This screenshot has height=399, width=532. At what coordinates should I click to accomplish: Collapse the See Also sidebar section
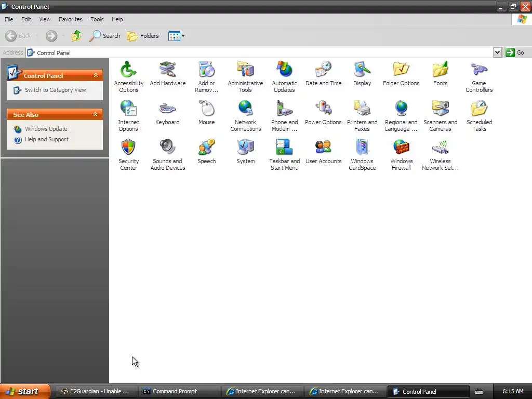(x=96, y=114)
